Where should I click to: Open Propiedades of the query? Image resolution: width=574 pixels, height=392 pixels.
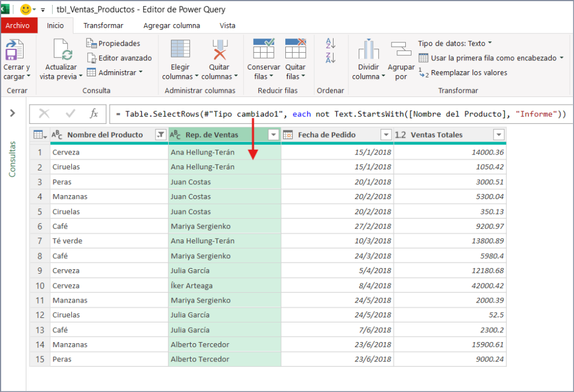click(113, 43)
